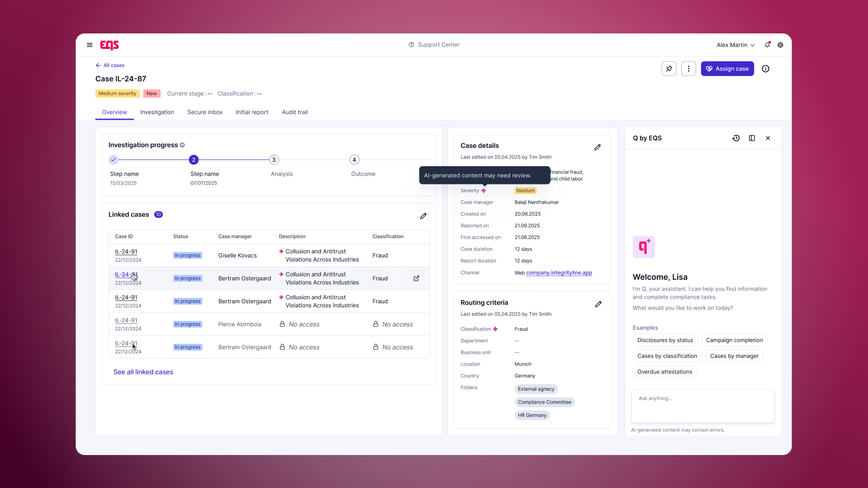
Task: Close the Q by EQS panel
Action: 768,138
